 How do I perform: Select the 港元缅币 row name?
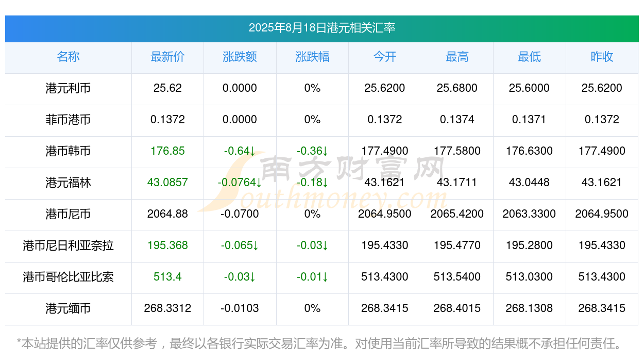[x=68, y=308]
